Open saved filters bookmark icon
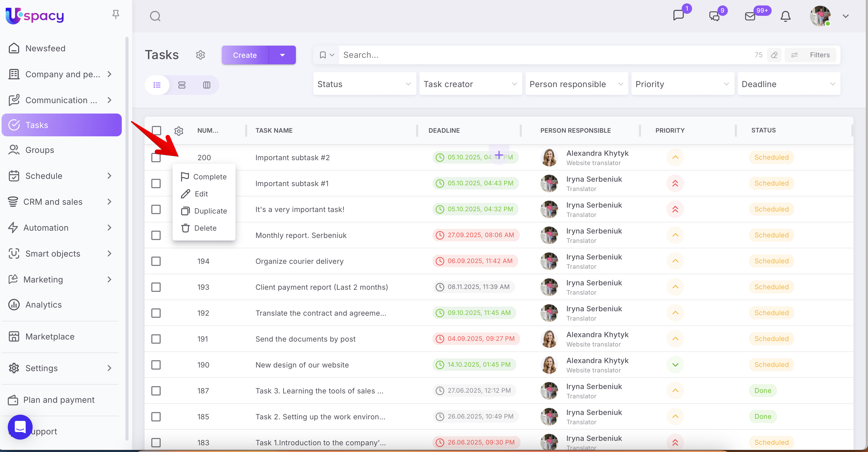The height and width of the screenshot is (452, 868). coord(323,55)
